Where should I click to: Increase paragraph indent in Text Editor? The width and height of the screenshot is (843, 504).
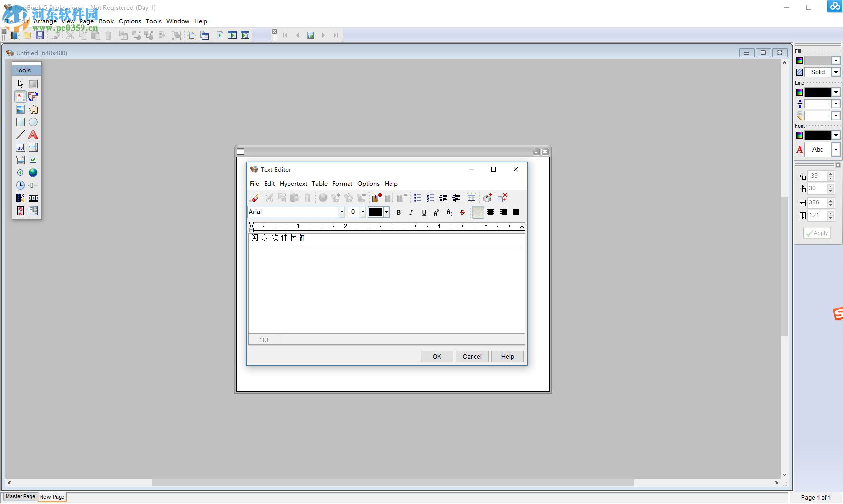coord(443,198)
